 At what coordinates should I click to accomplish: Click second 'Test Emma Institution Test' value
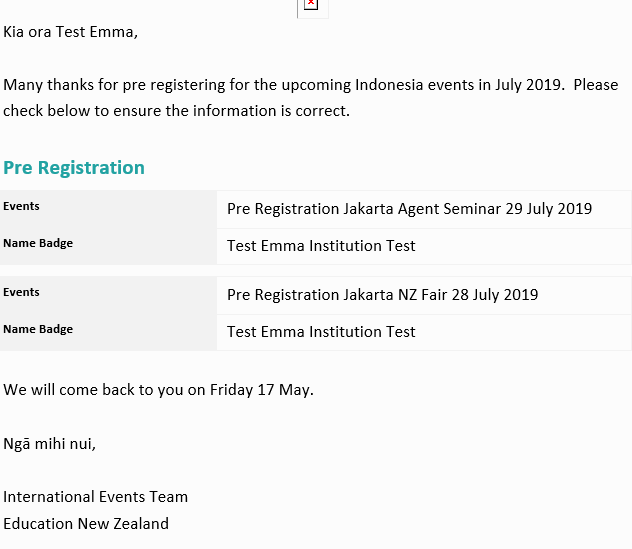[x=321, y=332]
